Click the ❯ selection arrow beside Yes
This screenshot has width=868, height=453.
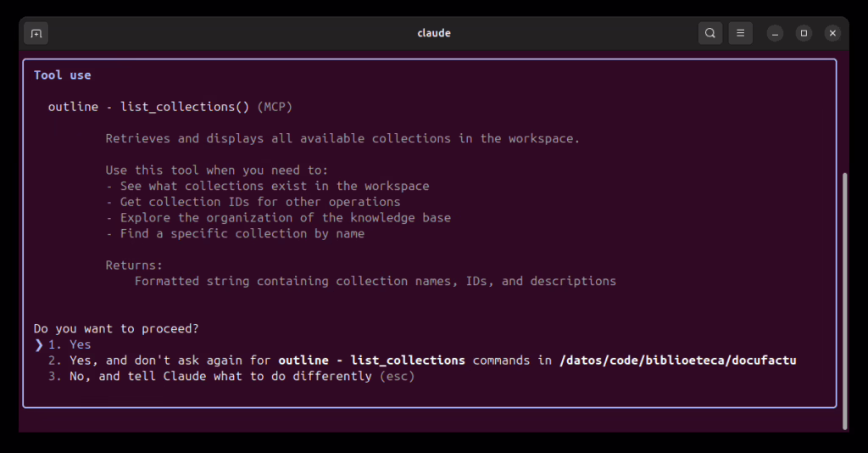coord(39,344)
